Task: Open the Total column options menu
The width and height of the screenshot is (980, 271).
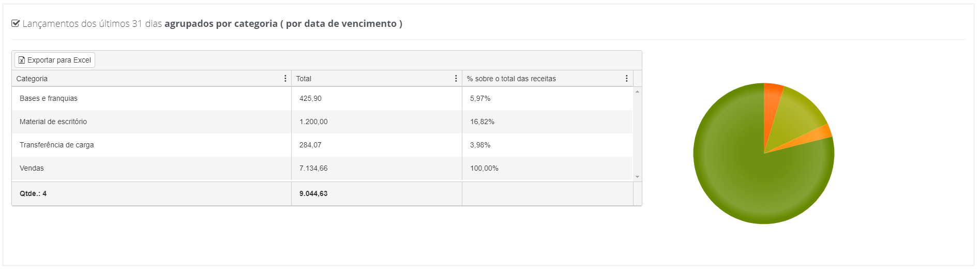Action: tap(456, 79)
